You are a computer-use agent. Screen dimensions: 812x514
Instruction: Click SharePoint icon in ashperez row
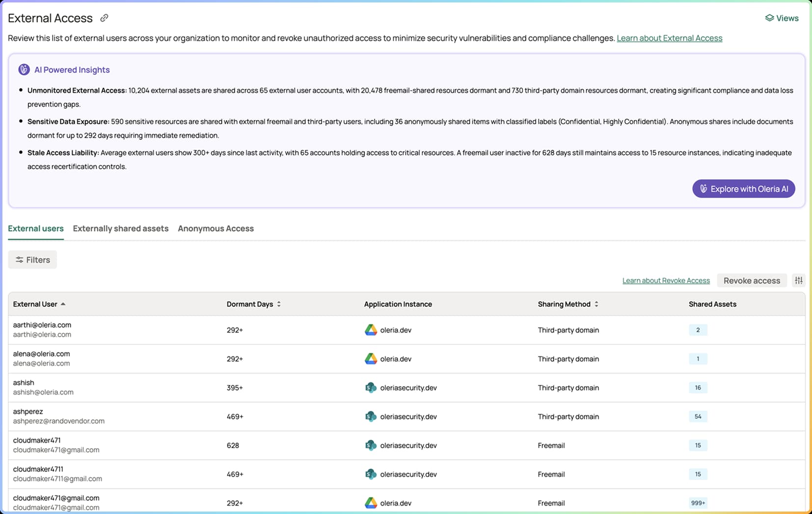[371, 417]
